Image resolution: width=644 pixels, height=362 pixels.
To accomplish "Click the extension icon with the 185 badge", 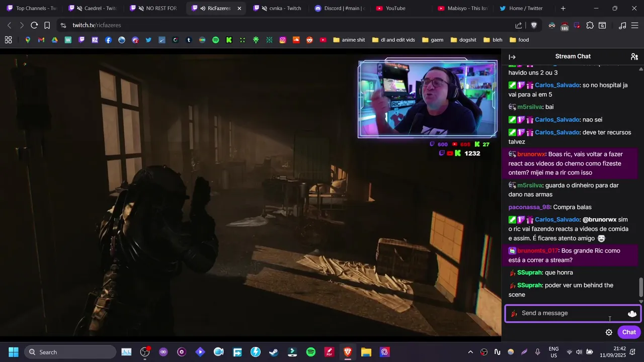I will (565, 26).
